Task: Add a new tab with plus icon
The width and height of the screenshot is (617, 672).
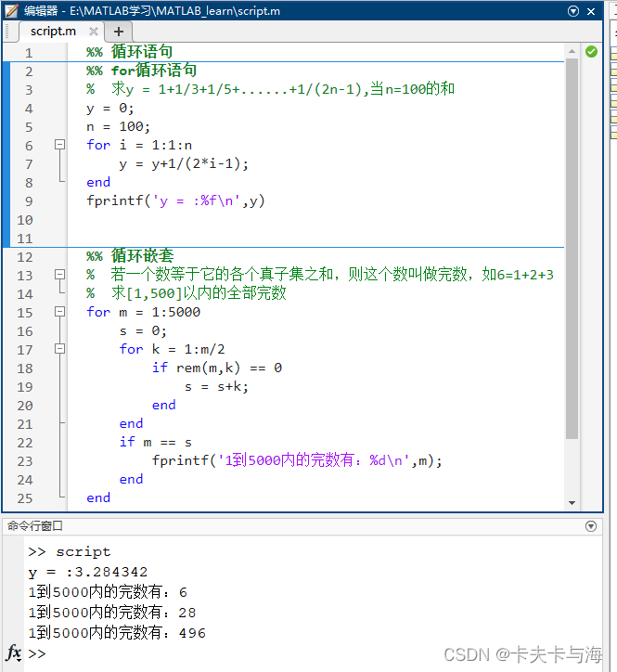Action: 118,32
